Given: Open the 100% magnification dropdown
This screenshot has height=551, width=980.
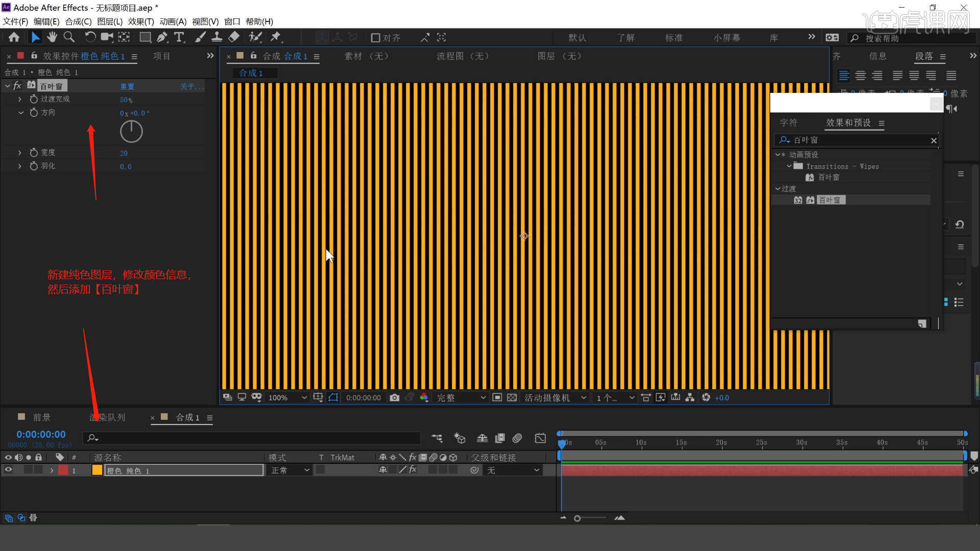Looking at the screenshot, I should (x=288, y=397).
